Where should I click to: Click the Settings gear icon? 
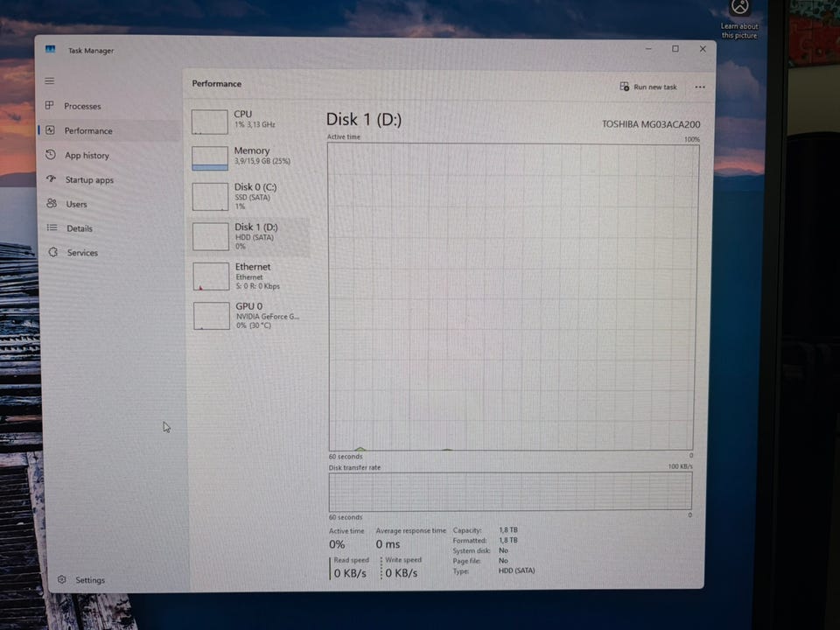[x=61, y=579]
